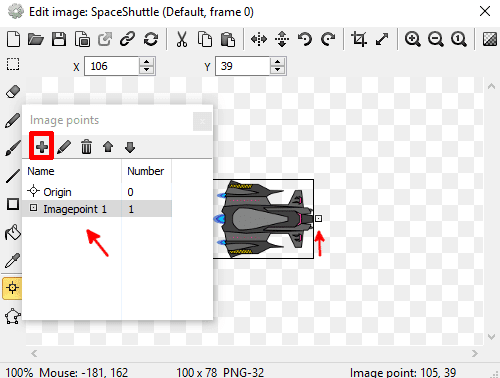Crop the image with the crop icon
This screenshot has width=500, height=378.
[x=359, y=39]
